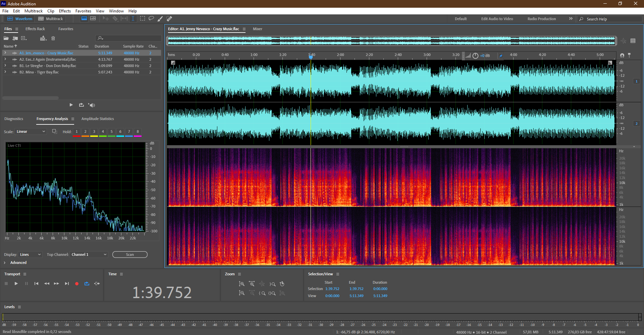Delete selected file with trash icon
The image size is (644, 335).
click(x=53, y=38)
